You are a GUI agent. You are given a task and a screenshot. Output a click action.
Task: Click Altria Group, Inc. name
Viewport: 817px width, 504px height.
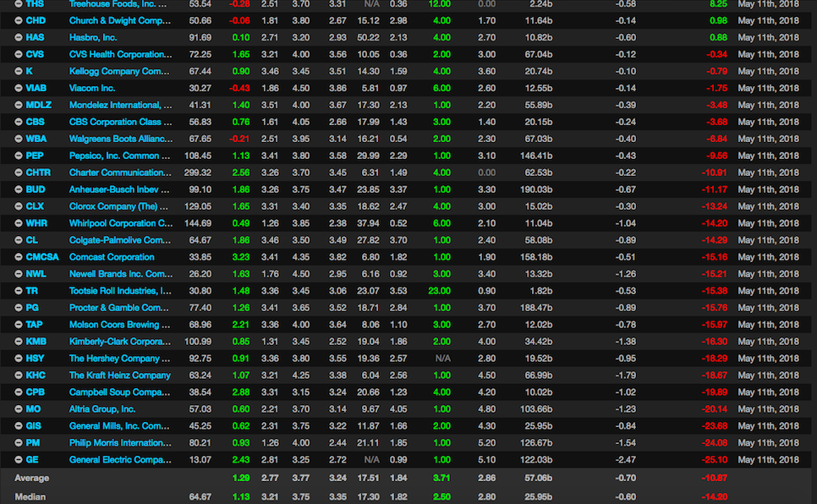click(x=102, y=409)
